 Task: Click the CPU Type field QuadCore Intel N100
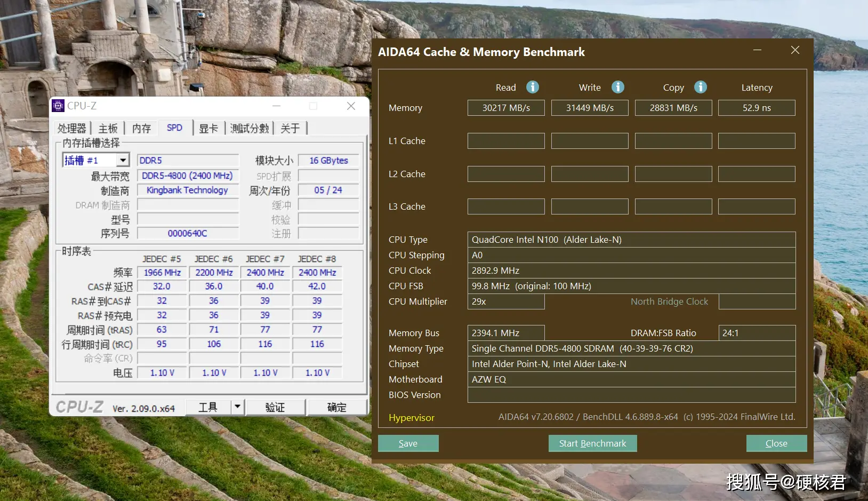tap(631, 240)
